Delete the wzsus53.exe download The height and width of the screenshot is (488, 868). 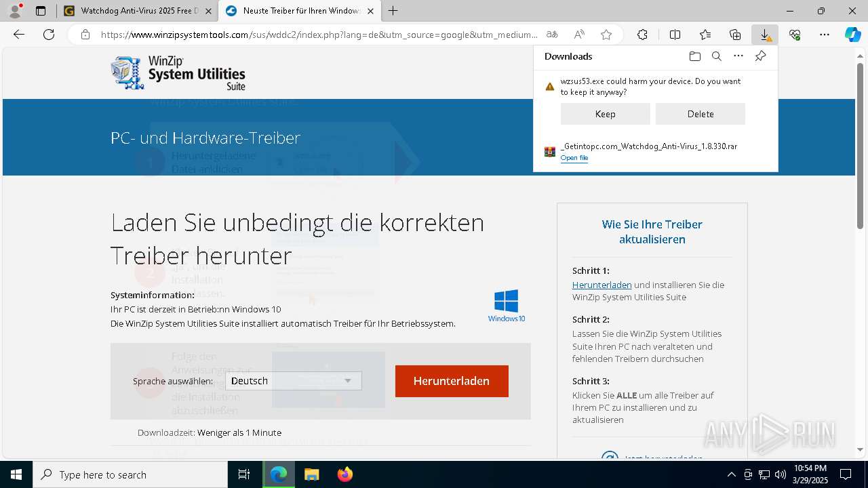point(701,114)
